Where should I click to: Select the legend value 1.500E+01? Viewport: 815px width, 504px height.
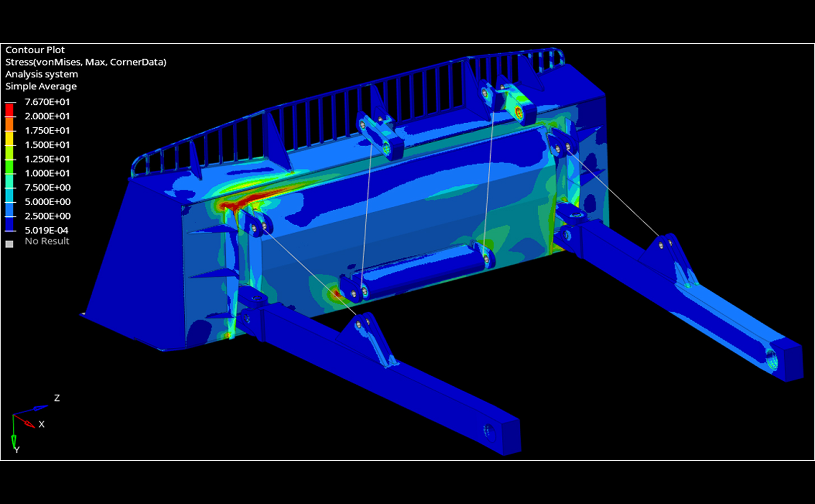pyautogui.click(x=48, y=144)
